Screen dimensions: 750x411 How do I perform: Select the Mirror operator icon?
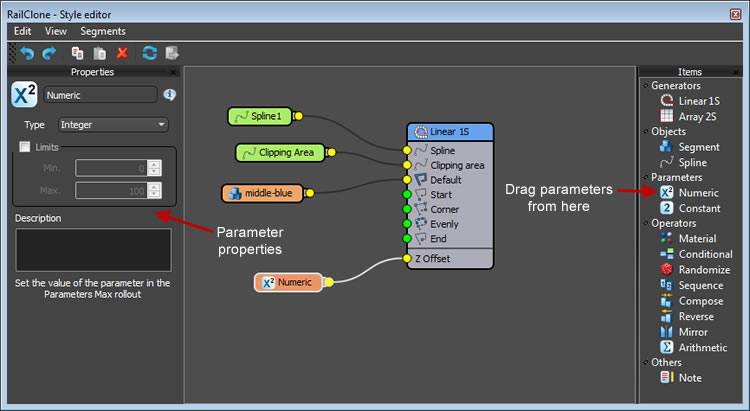coord(666,332)
